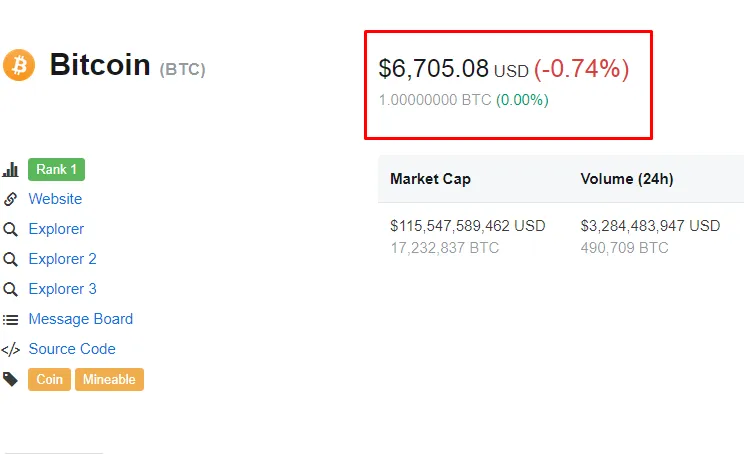Open the Explorer 2 link
The height and width of the screenshot is (454, 744).
click(62, 259)
